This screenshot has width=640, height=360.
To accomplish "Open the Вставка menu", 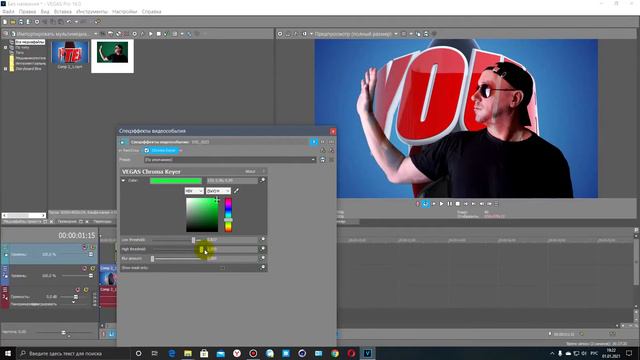I will 62,11.
